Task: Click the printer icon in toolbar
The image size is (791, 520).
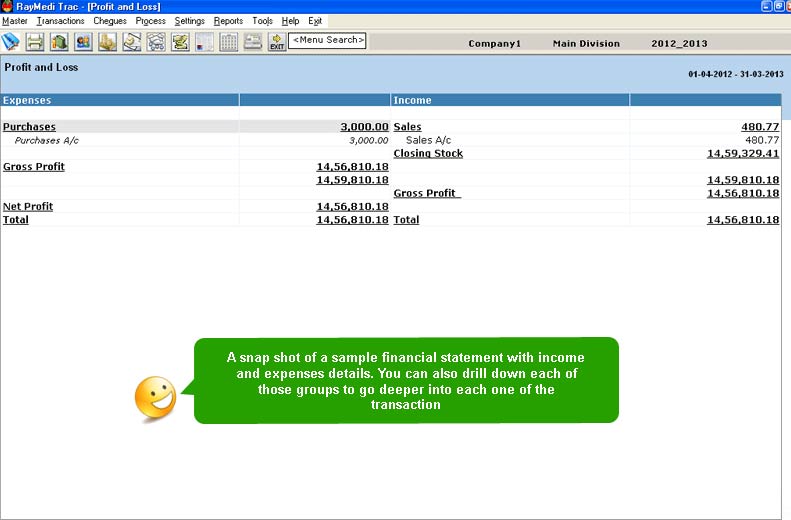Action: tap(35, 42)
